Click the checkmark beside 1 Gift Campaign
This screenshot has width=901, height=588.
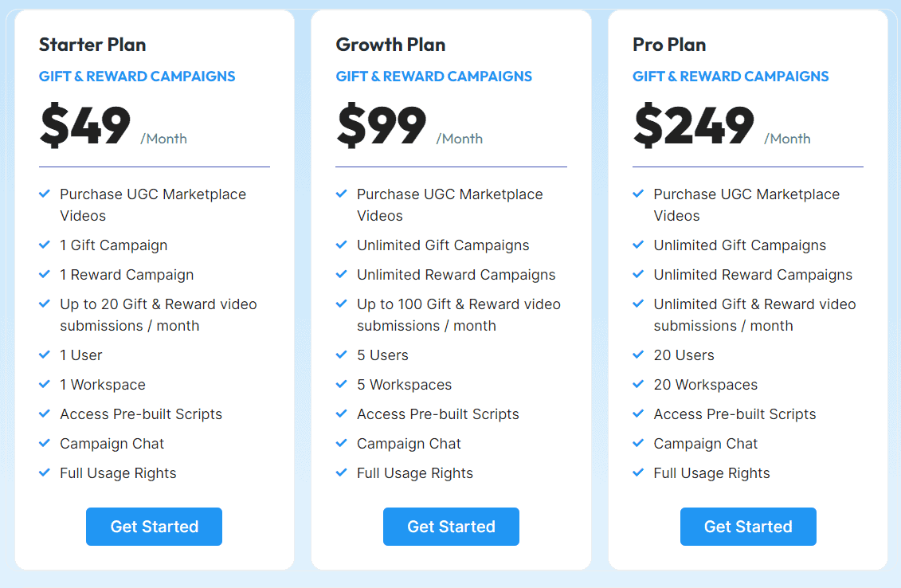(45, 245)
